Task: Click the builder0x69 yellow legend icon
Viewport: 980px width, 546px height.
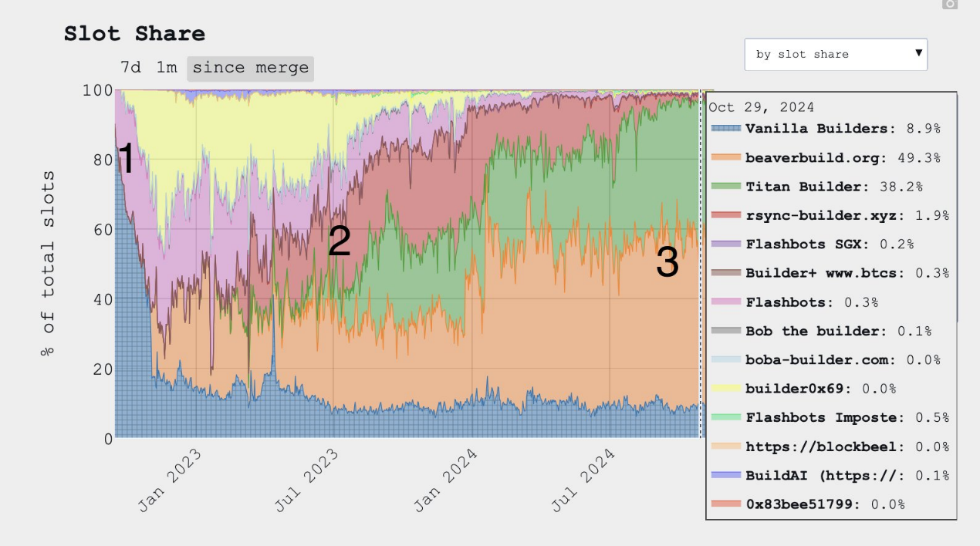Action: [725, 389]
